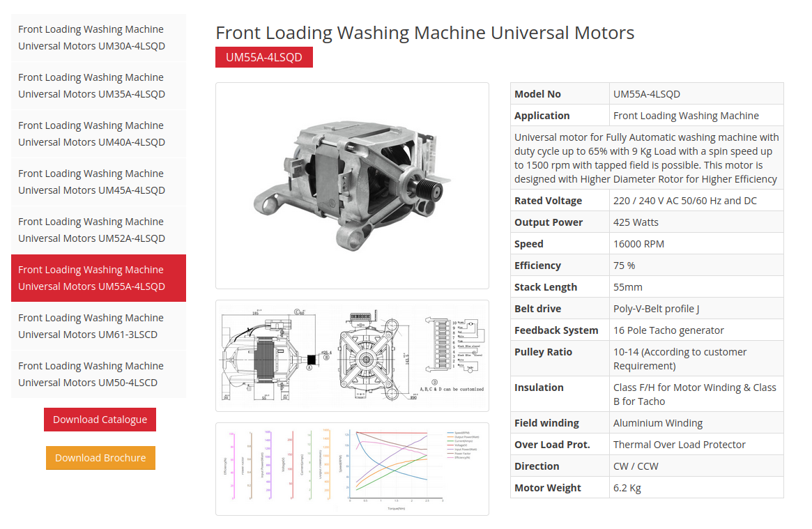This screenshot has height=529, width=812.
Task: Enlarge the motor product photo
Action: [352, 186]
